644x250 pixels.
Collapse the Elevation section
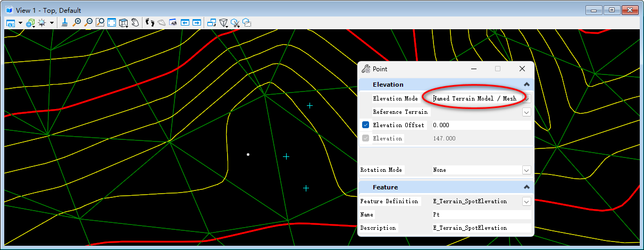(526, 85)
